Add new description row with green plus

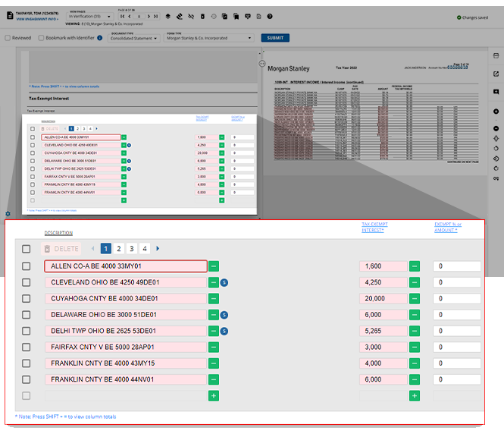(214, 395)
